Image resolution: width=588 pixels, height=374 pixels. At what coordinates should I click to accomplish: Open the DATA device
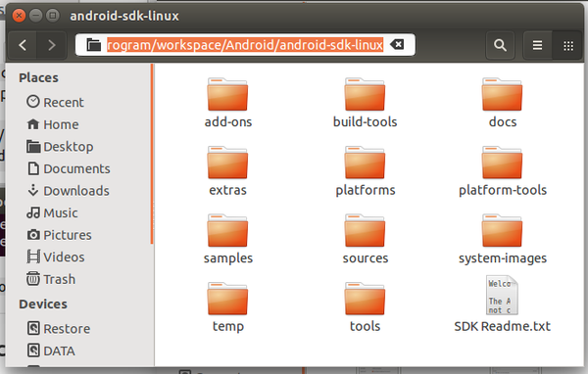[x=51, y=351]
